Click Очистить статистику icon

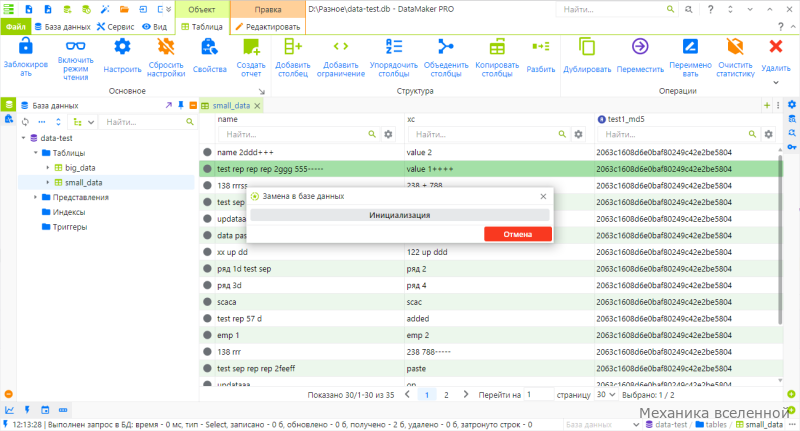coord(735,47)
